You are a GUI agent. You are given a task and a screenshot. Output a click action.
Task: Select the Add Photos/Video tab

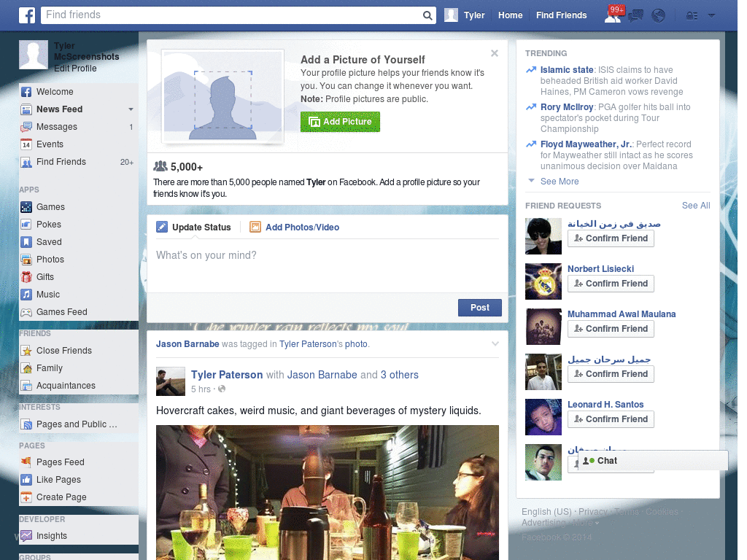click(x=295, y=227)
